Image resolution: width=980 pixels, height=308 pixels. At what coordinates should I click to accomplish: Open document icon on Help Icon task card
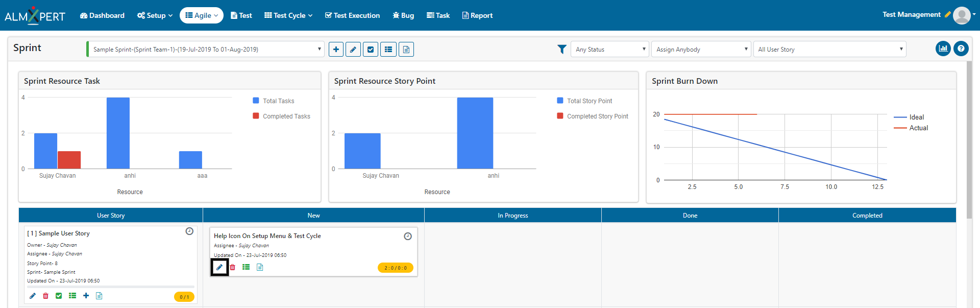(x=260, y=267)
